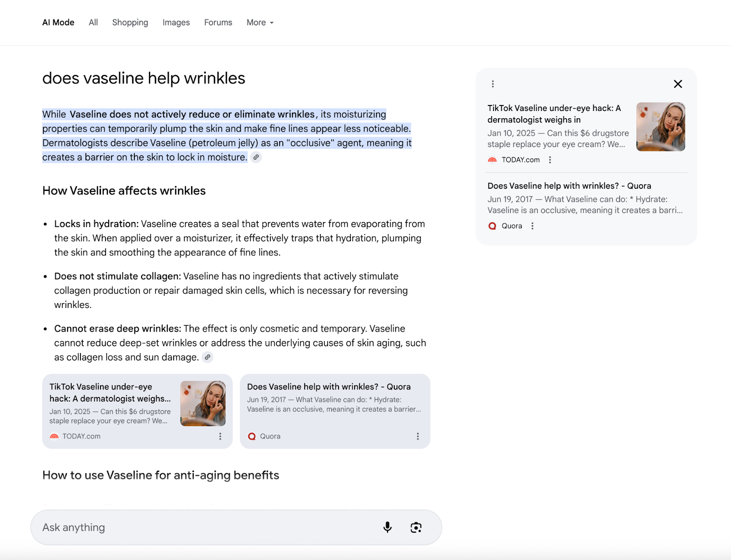The image size is (731, 560).
Task: Switch to the Images tab
Action: (x=176, y=22)
